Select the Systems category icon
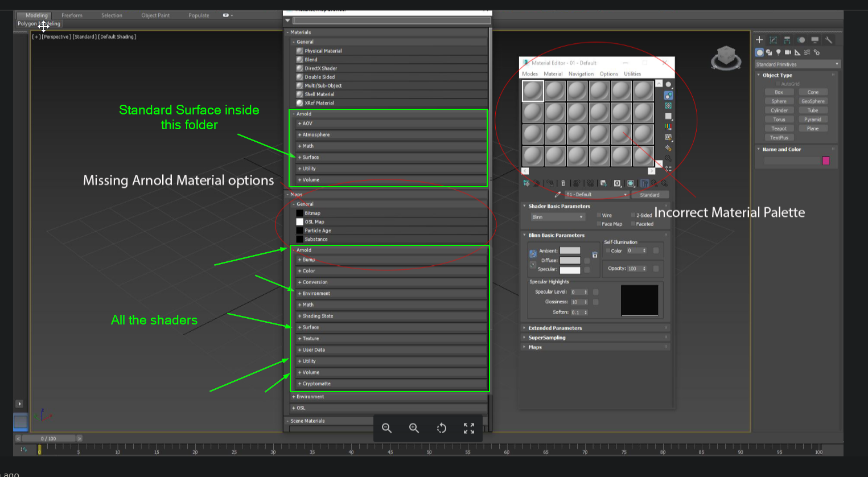Viewport: 868px width, 477px height. coord(817,52)
